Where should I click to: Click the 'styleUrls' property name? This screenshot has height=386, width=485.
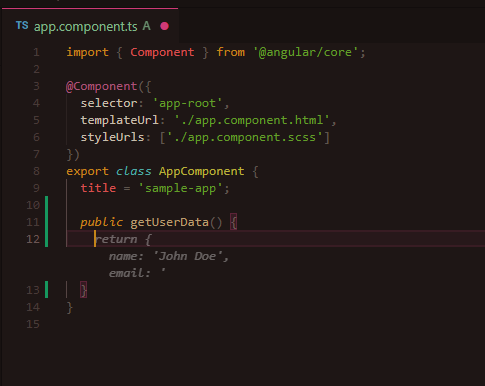coord(112,137)
